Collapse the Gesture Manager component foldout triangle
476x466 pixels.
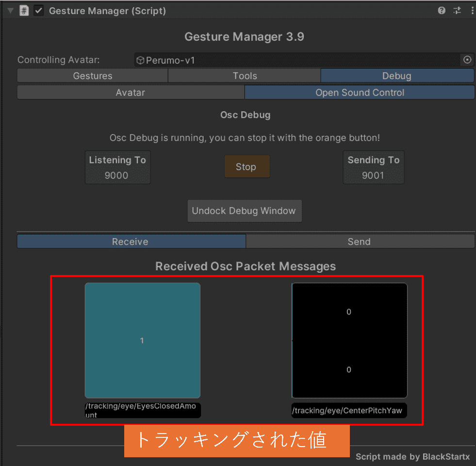tap(10, 11)
